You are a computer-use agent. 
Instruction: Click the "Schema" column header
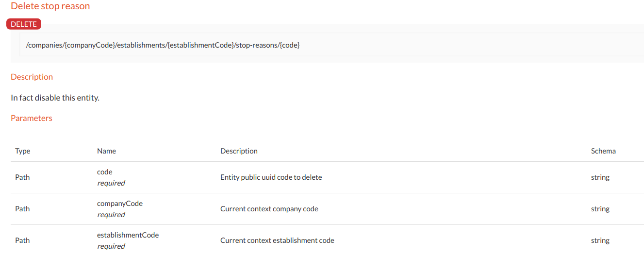(603, 151)
